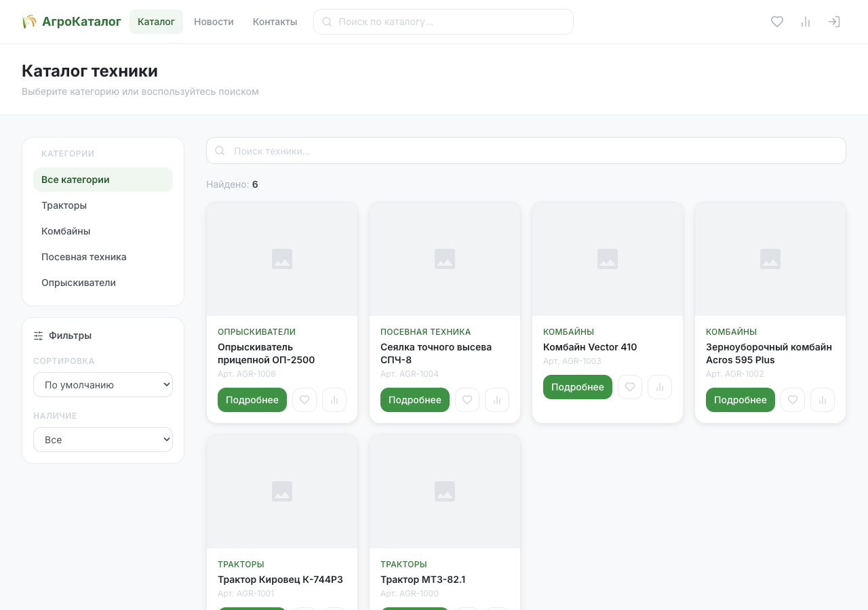
Task: Click the title Трактор МТЗ-82.1
Action: point(422,579)
